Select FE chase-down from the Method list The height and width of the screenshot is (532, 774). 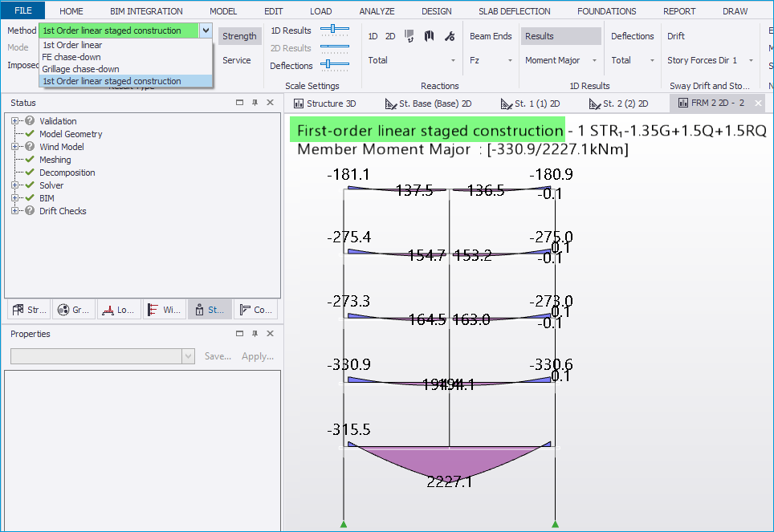coord(79,56)
